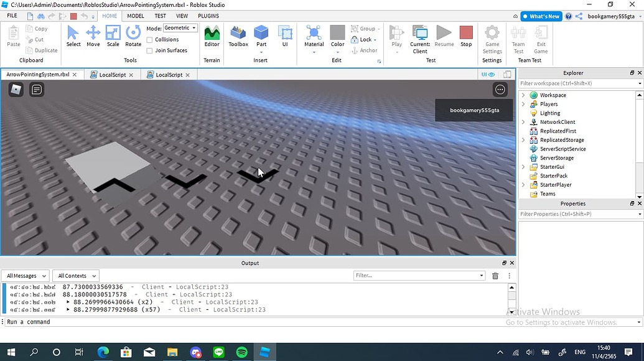Image resolution: width=644 pixels, height=361 pixels.
Task: Expand the Workspace tree item
Action: click(523, 95)
